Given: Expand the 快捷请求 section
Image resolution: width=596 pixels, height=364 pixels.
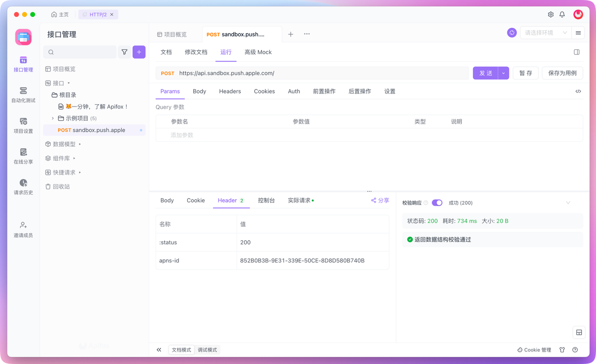Looking at the screenshot, I should tap(80, 172).
